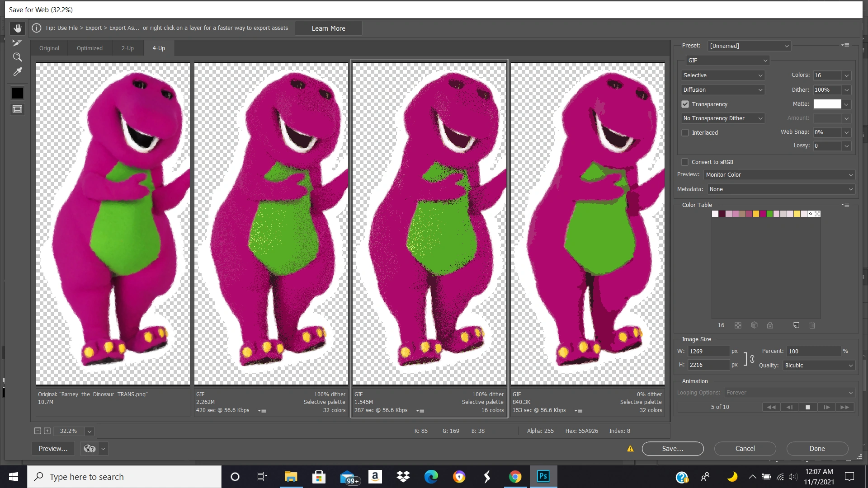Enable the Interlaced checkbox

(685, 132)
